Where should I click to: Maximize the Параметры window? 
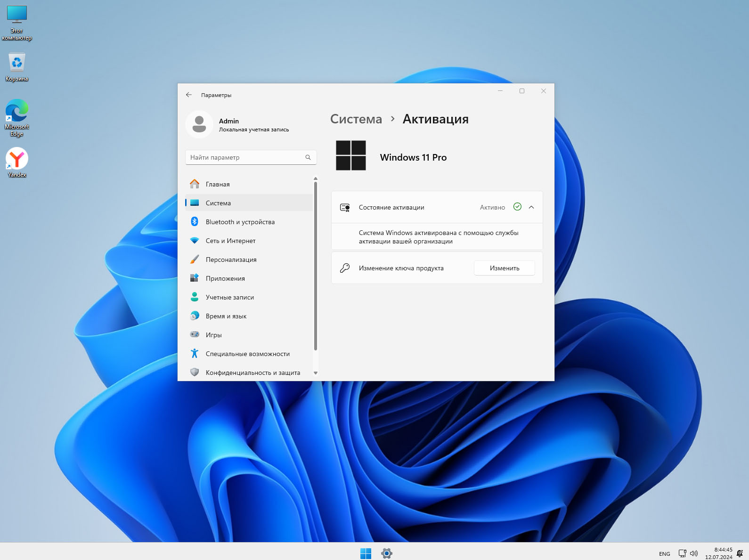[522, 91]
